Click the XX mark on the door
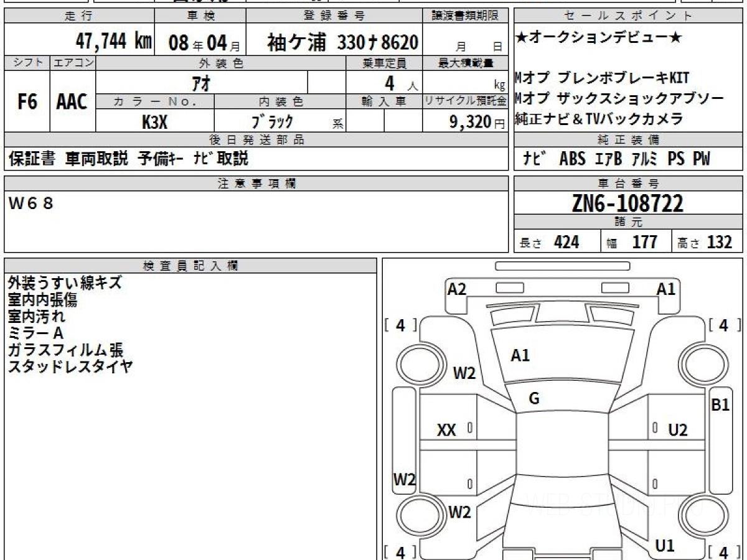 point(446,429)
